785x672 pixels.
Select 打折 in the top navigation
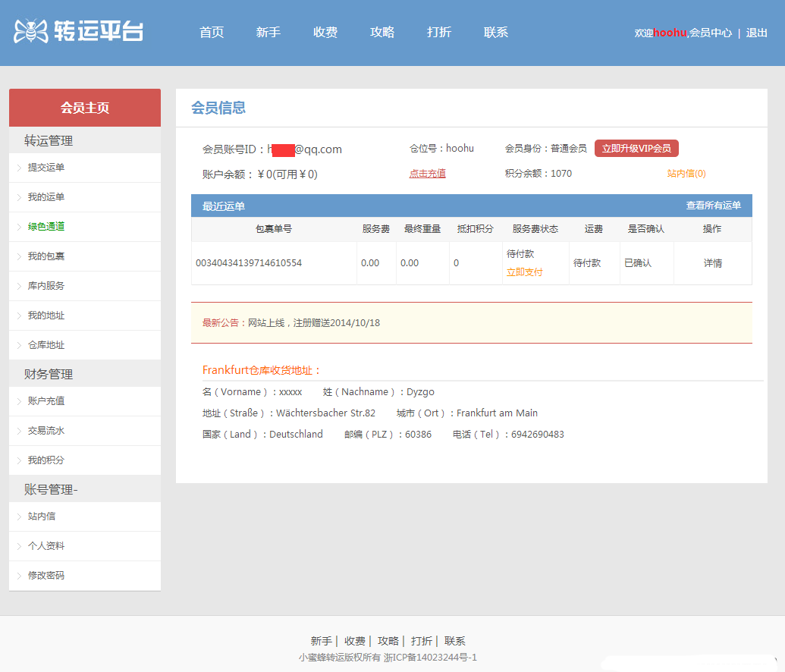(439, 33)
